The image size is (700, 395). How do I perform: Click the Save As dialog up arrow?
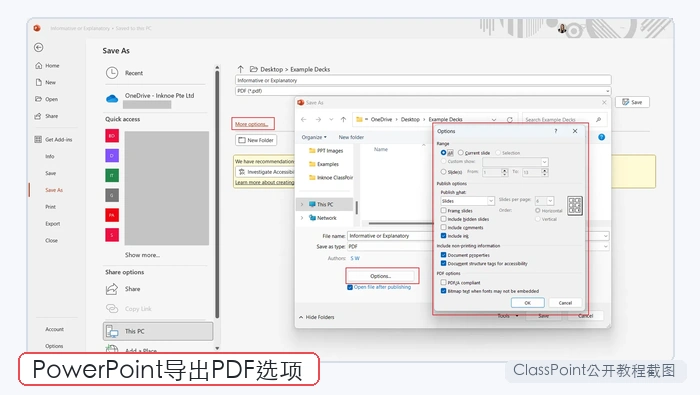point(343,120)
